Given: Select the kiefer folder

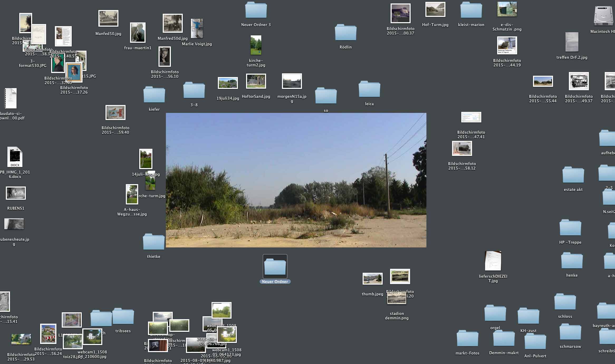Looking at the screenshot, I should click(x=154, y=95).
